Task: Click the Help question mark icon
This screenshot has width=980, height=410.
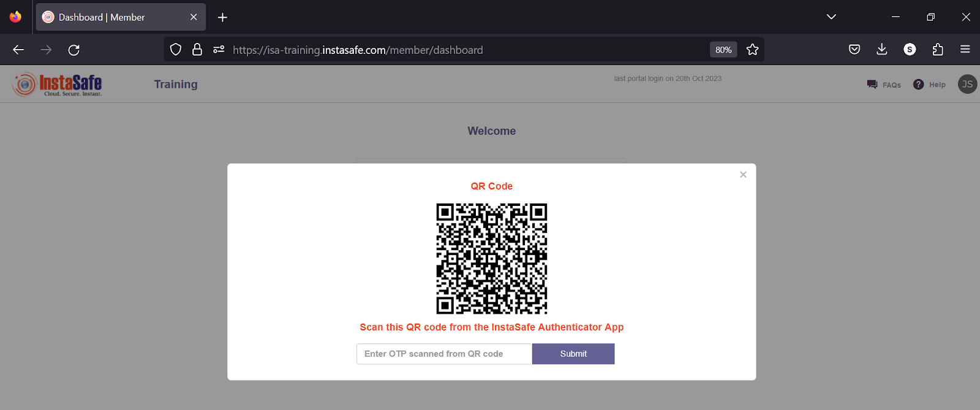Action: (x=918, y=85)
